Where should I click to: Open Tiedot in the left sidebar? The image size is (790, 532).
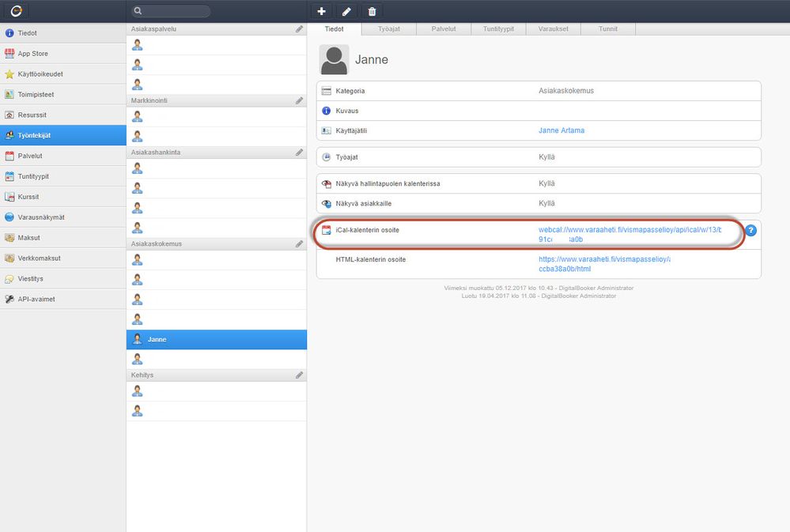coord(63,32)
